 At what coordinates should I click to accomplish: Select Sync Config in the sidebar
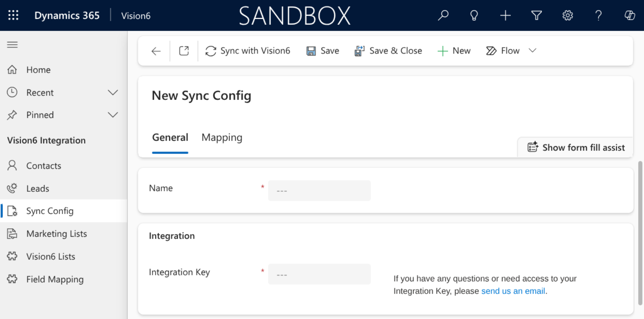64,211
